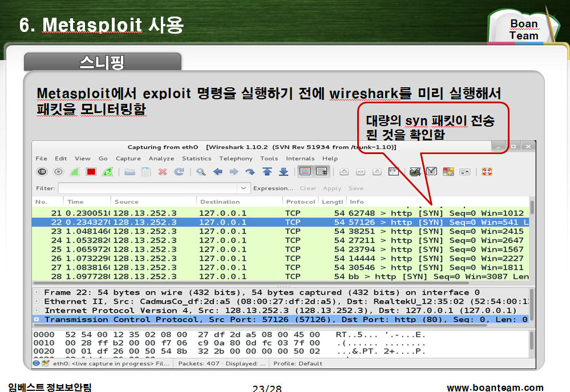Click the packet details vertical scrollbar
Image resolution: width=570 pixels, height=392 pixels.
click(x=532, y=306)
